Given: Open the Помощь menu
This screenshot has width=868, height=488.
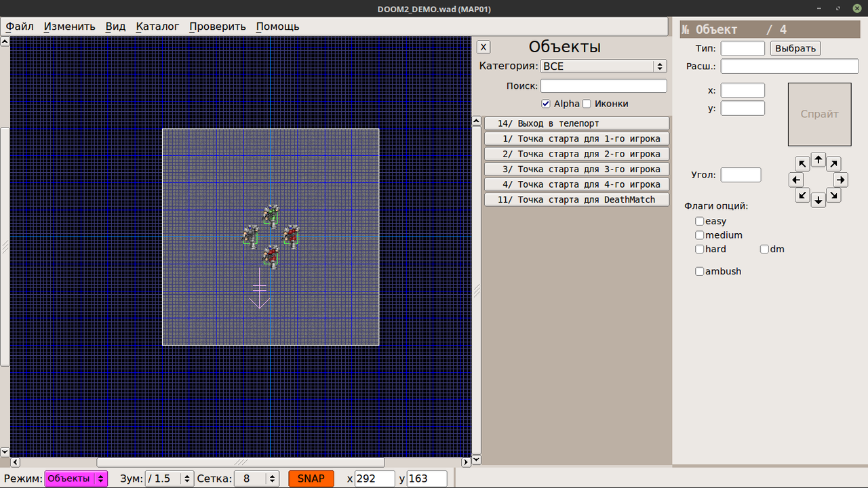Looking at the screenshot, I should click(x=277, y=26).
